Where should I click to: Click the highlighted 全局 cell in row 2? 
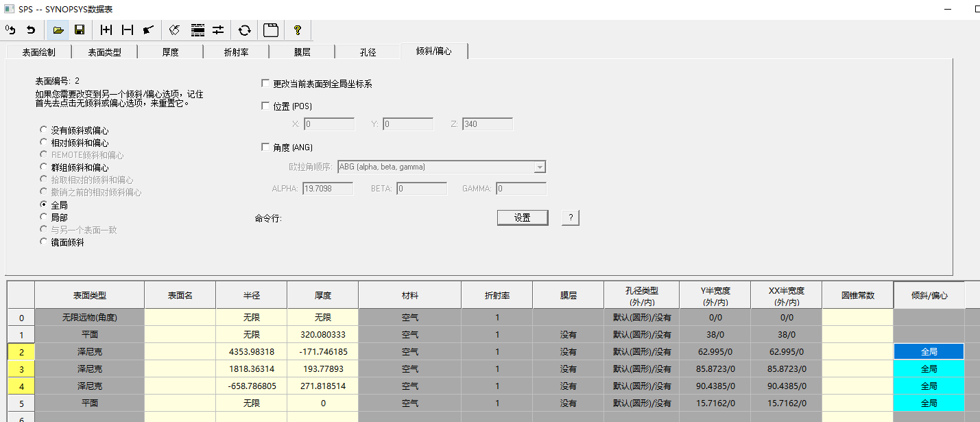pyautogui.click(x=929, y=351)
